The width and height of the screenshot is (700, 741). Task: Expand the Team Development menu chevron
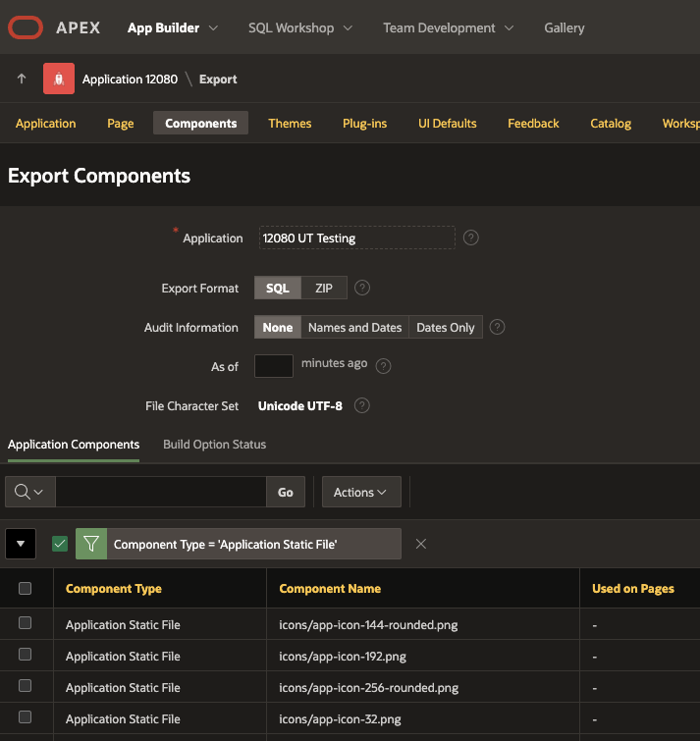(x=510, y=27)
